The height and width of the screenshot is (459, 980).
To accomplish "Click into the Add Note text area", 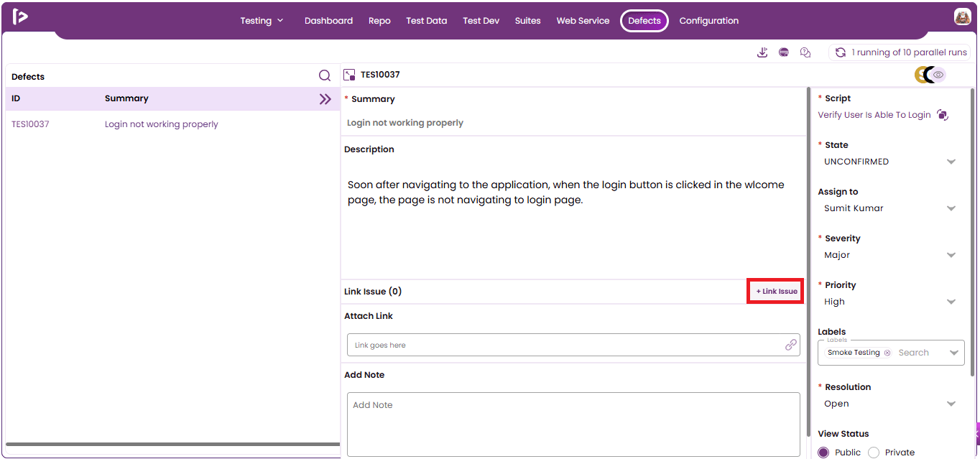I will (x=573, y=425).
